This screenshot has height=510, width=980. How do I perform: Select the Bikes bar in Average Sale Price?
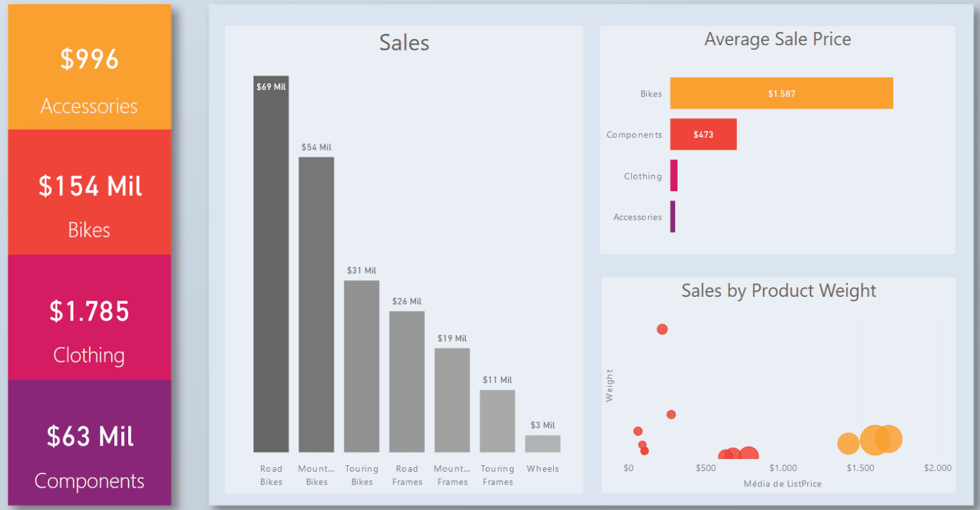coord(781,93)
